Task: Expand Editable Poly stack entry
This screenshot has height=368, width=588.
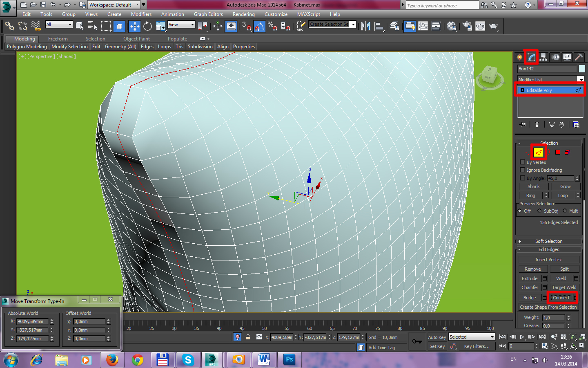Action: point(522,90)
